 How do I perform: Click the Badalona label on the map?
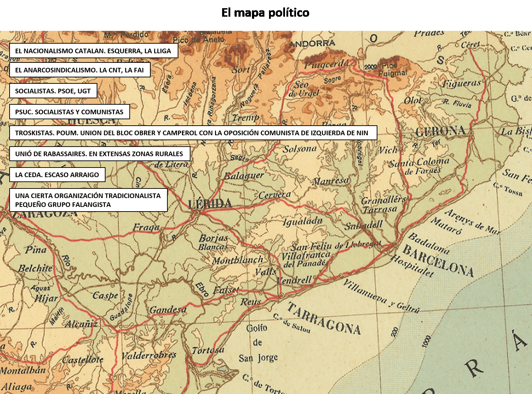429,243
